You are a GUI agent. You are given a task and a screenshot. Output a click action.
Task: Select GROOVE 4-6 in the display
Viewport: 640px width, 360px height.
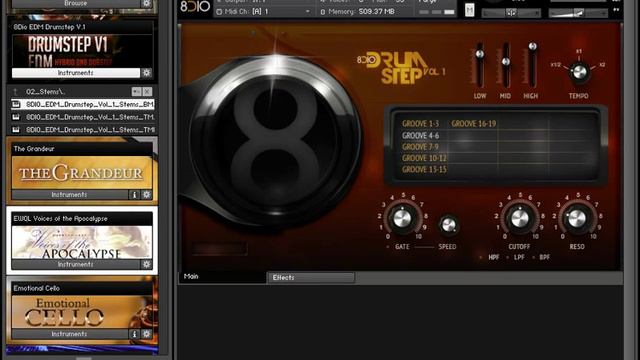click(420, 136)
